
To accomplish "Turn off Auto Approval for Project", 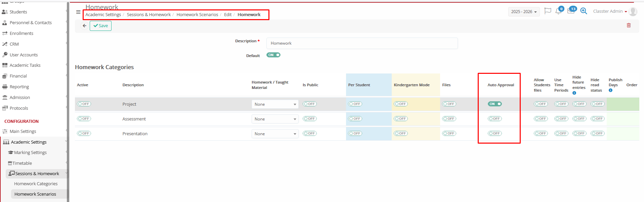I will 495,104.
